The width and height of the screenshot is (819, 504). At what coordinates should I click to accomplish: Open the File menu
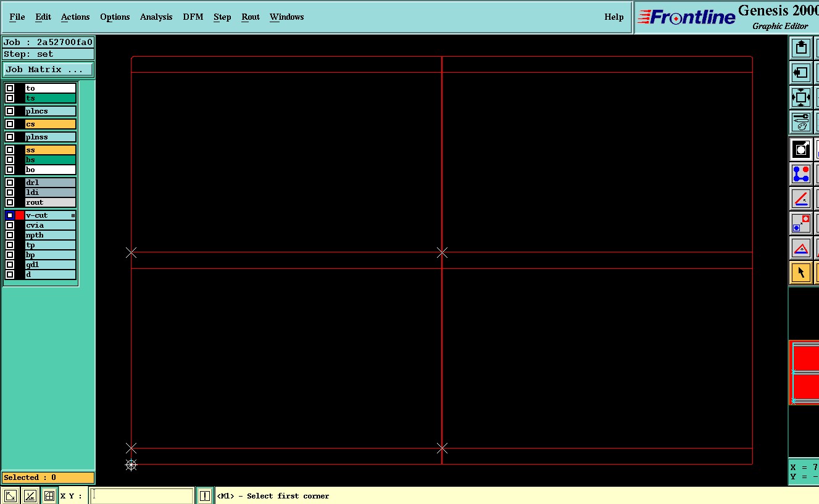(x=17, y=17)
